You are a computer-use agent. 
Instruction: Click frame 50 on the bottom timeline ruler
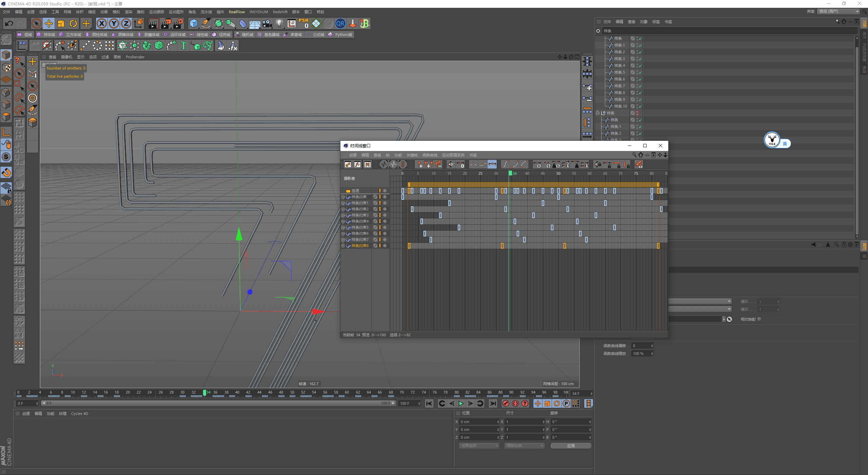coord(292,393)
